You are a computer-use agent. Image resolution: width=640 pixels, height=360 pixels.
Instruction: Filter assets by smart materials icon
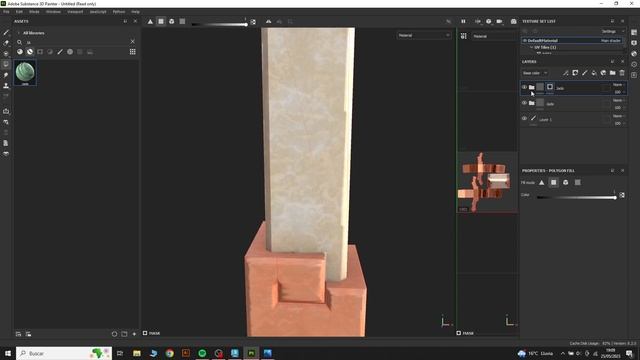30,52
